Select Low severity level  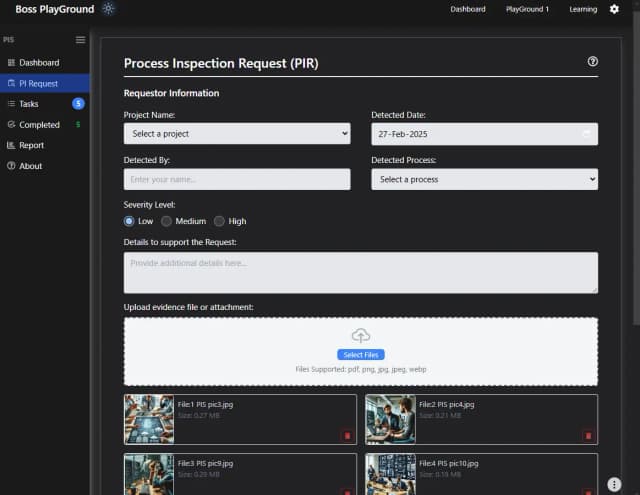(x=129, y=221)
